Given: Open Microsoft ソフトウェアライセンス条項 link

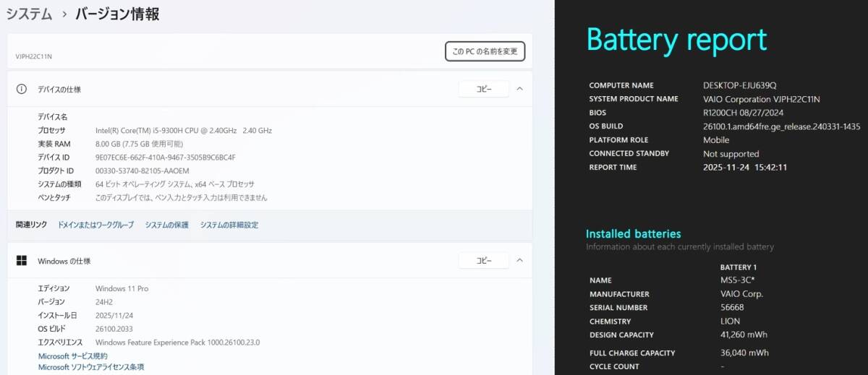Looking at the screenshot, I should [x=91, y=367].
